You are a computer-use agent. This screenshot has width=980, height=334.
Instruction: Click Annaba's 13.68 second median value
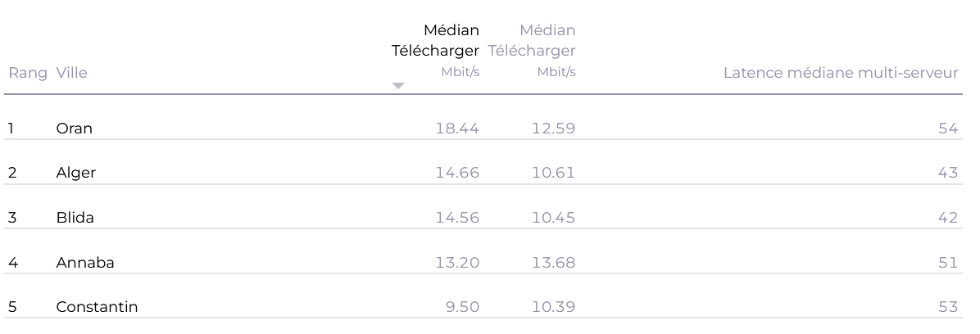click(554, 263)
